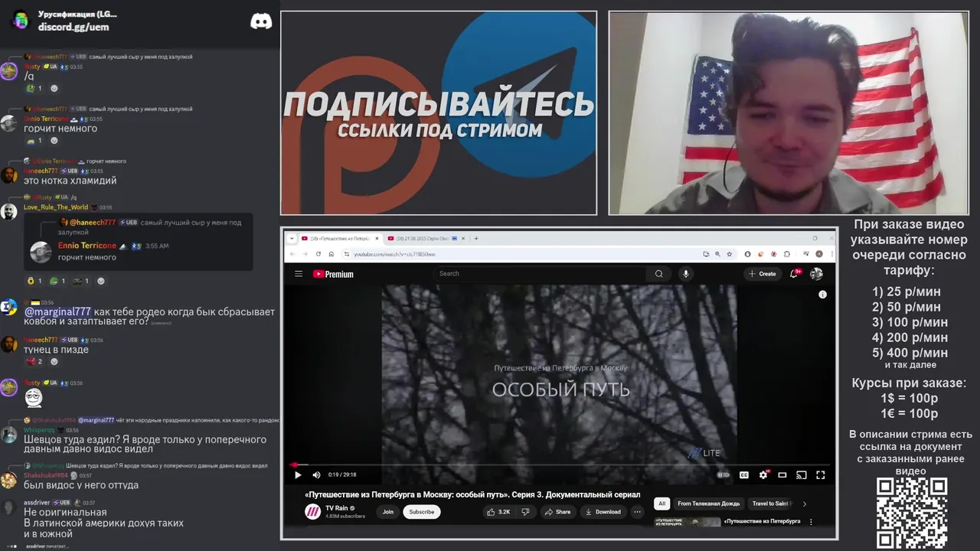980x551 pixels.
Task: Open browser zoom magnifier icon
Action: [x=717, y=253]
